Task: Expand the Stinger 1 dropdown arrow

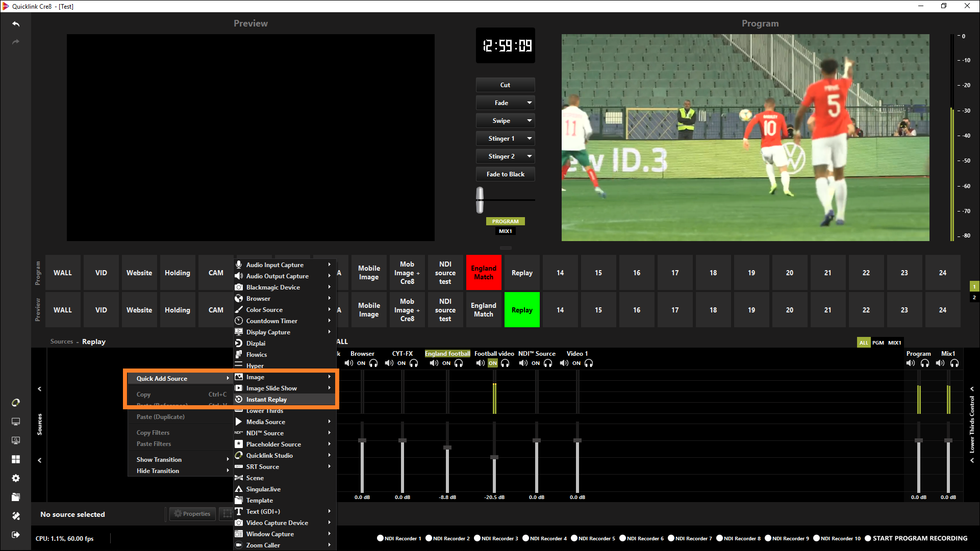Action: (x=530, y=139)
